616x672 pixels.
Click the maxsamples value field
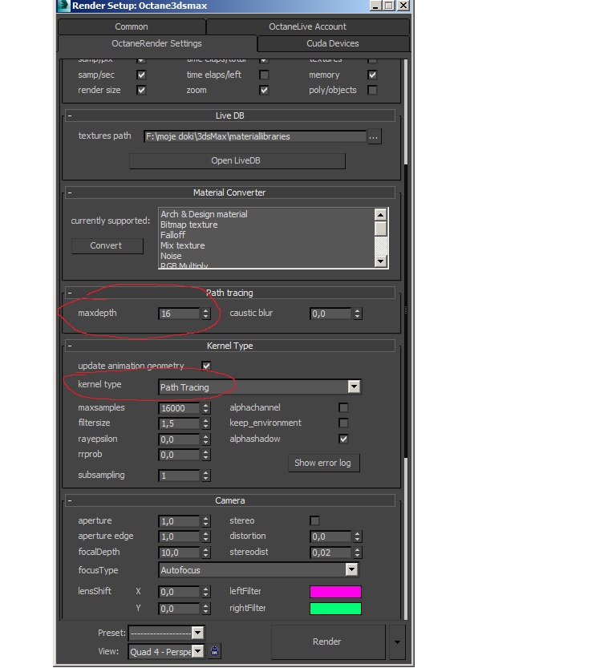point(179,408)
